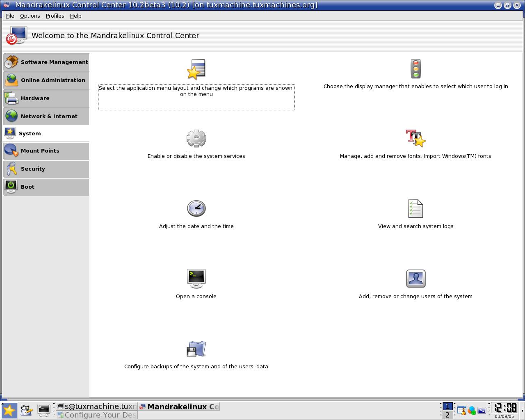
Task: Open the backups floppy folder icon
Action: [x=196, y=349]
